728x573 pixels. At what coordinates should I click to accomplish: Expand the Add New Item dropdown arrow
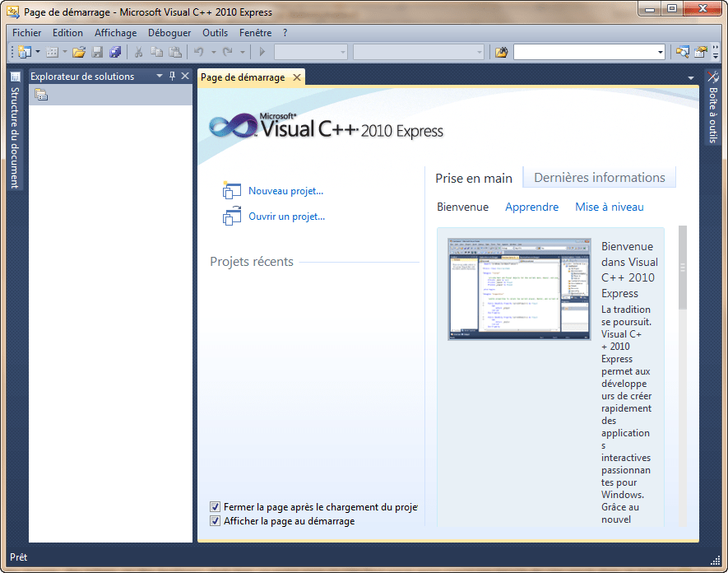click(65, 52)
